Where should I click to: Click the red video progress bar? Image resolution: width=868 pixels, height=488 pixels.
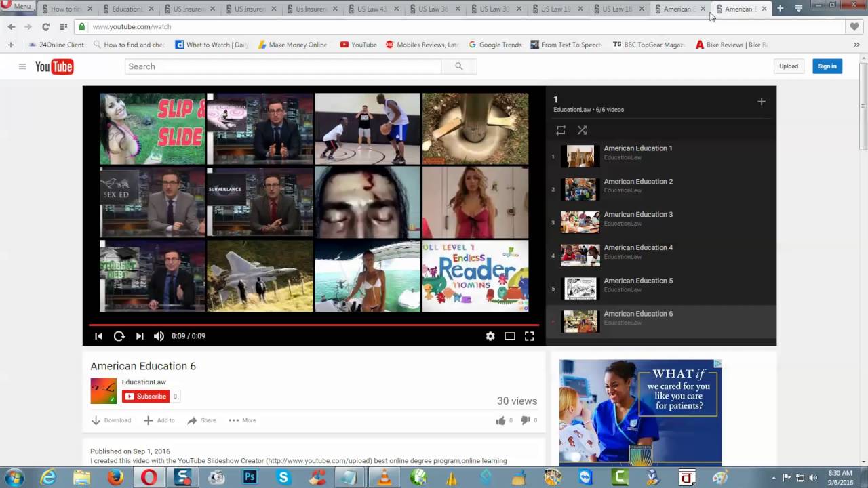pos(314,325)
